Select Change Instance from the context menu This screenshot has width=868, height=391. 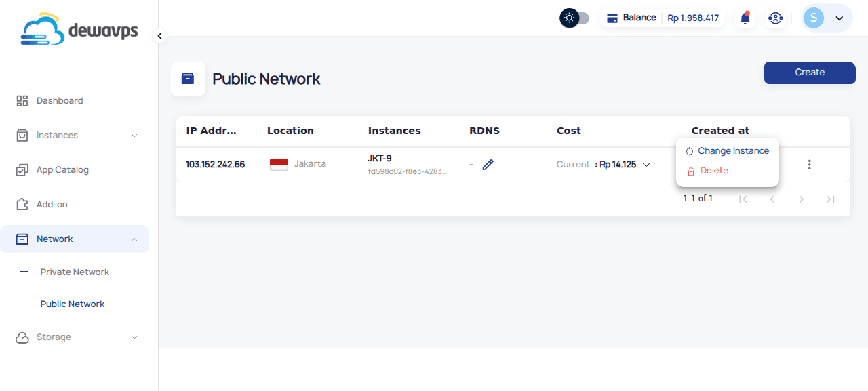[x=732, y=151]
